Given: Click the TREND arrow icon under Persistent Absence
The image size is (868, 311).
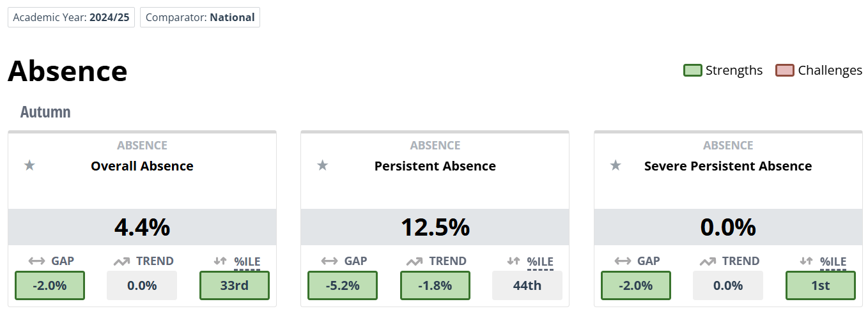Looking at the screenshot, I should click(415, 261).
